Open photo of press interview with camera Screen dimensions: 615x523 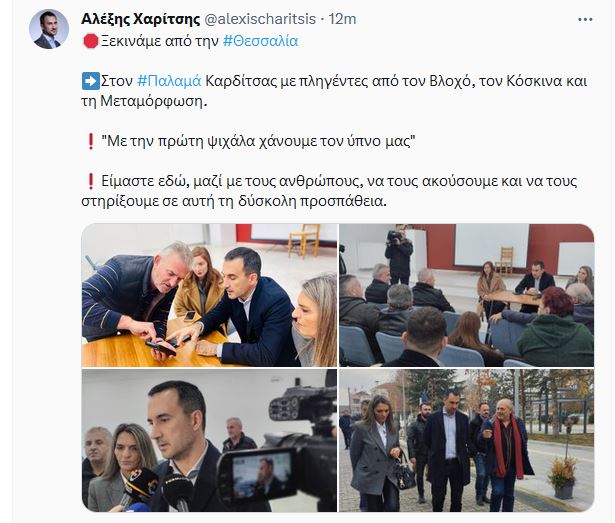pyautogui.click(x=209, y=440)
